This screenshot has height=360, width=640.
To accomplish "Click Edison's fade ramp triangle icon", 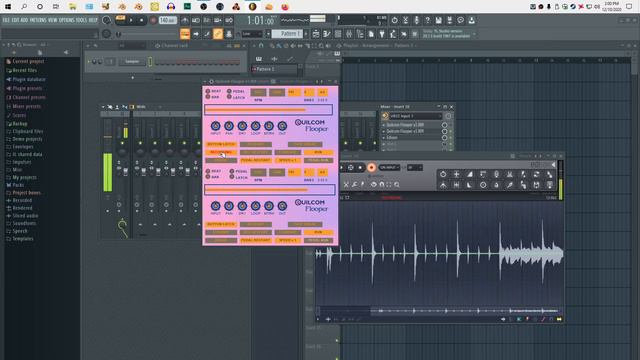I will 469,174.
